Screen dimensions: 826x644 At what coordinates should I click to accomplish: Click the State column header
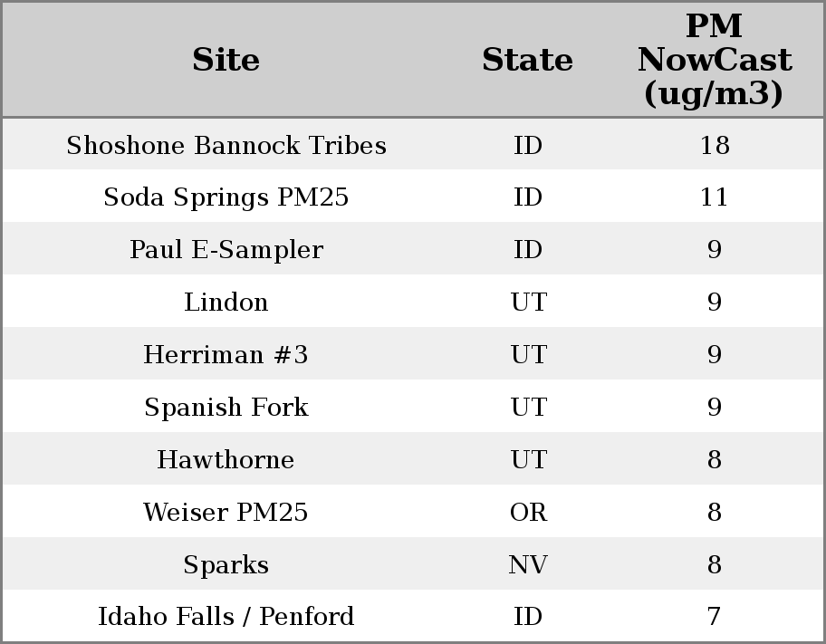pos(527,60)
